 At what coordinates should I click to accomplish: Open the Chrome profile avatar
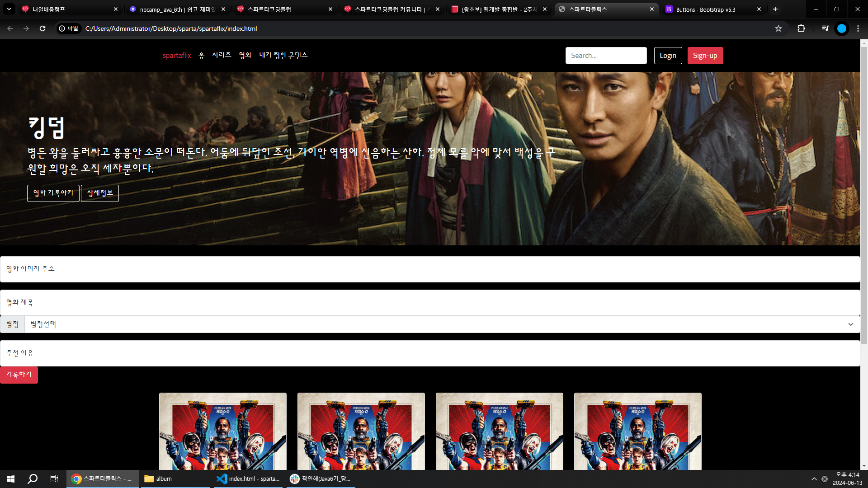click(x=842, y=28)
